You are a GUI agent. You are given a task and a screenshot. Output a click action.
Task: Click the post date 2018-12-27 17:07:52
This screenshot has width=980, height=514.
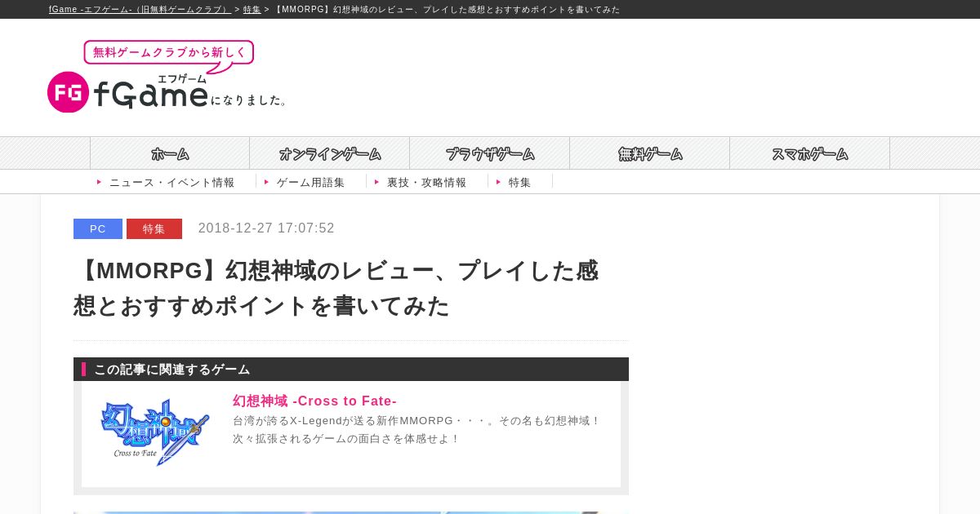tap(266, 228)
